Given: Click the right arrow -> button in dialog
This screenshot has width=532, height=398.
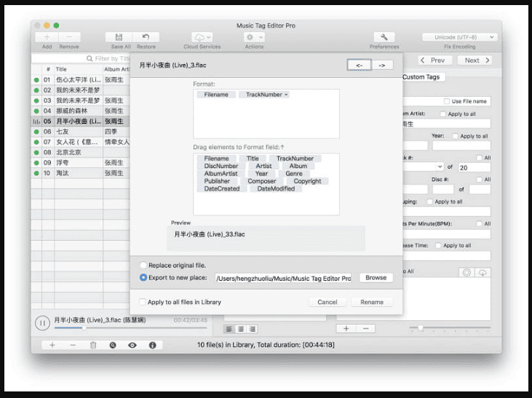Looking at the screenshot, I should tap(382, 65).
